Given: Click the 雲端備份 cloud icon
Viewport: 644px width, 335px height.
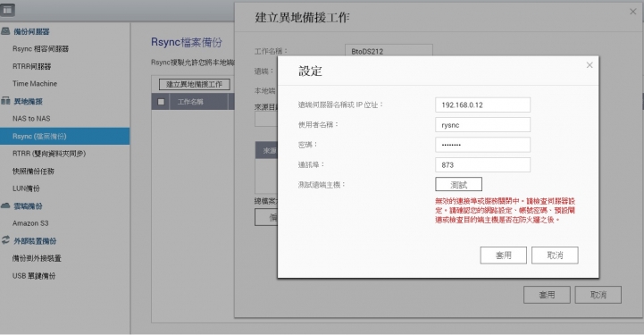Looking at the screenshot, I should 5,205.
